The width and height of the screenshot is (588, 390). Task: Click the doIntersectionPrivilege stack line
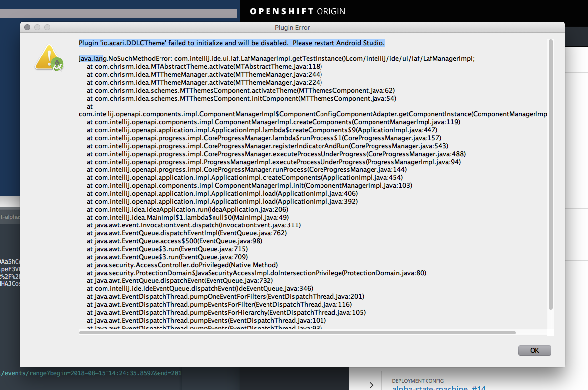257,273
